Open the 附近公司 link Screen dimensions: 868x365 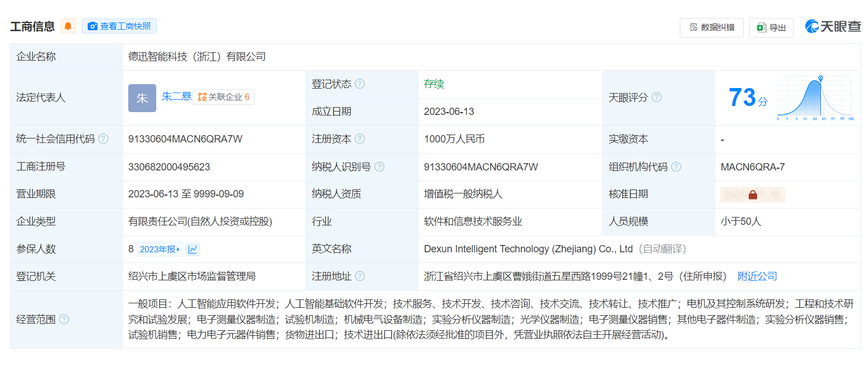(x=757, y=276)
